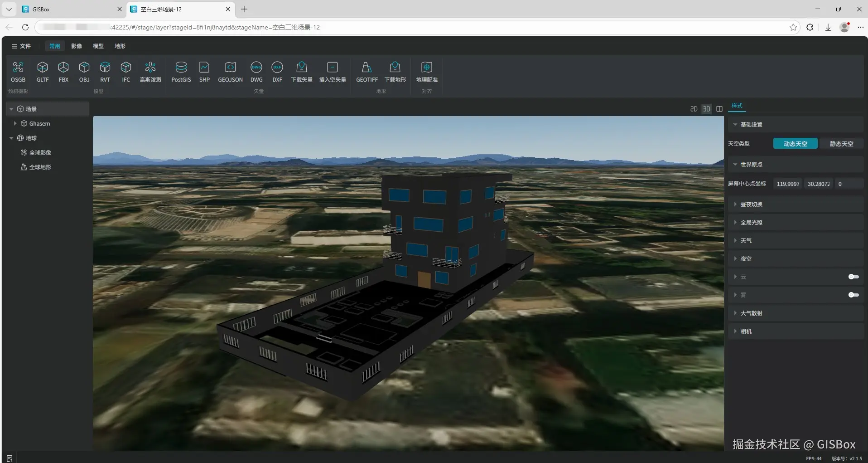Open a new browser tab
The height and width of the screenshot is (463, 868).
point(244,9)
